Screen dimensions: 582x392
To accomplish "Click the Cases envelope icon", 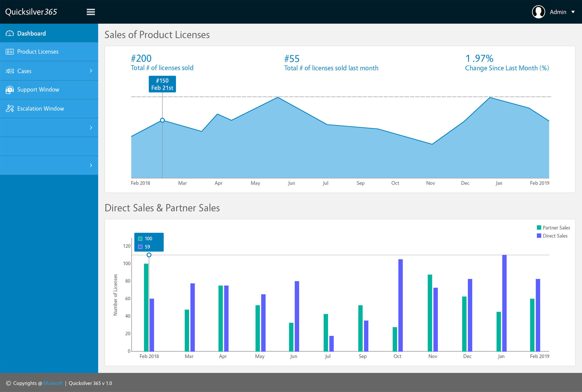I will 10,71.
